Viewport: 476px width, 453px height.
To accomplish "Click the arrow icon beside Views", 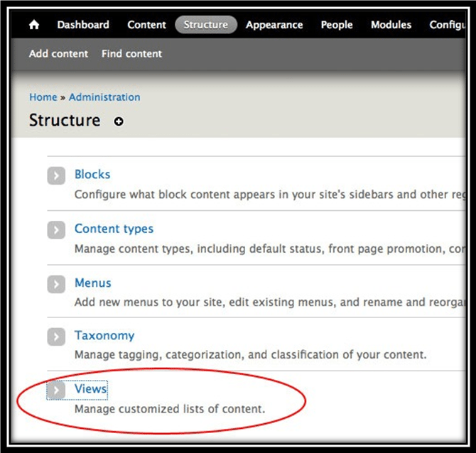I will (x=56, y=390).
